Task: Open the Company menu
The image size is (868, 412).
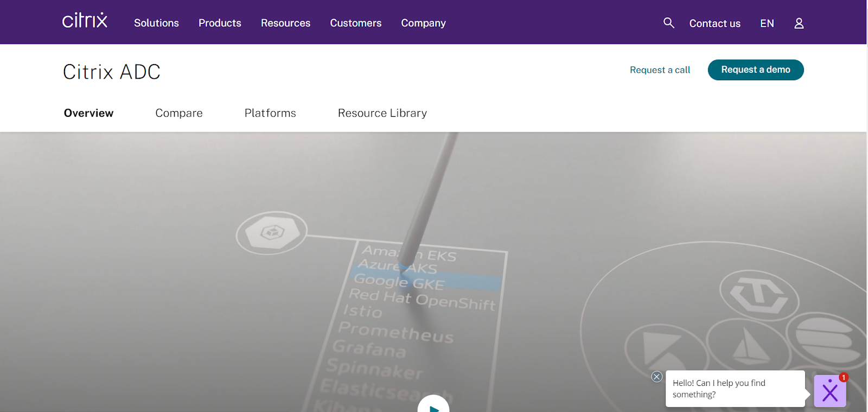Action: tap(423, 23)
